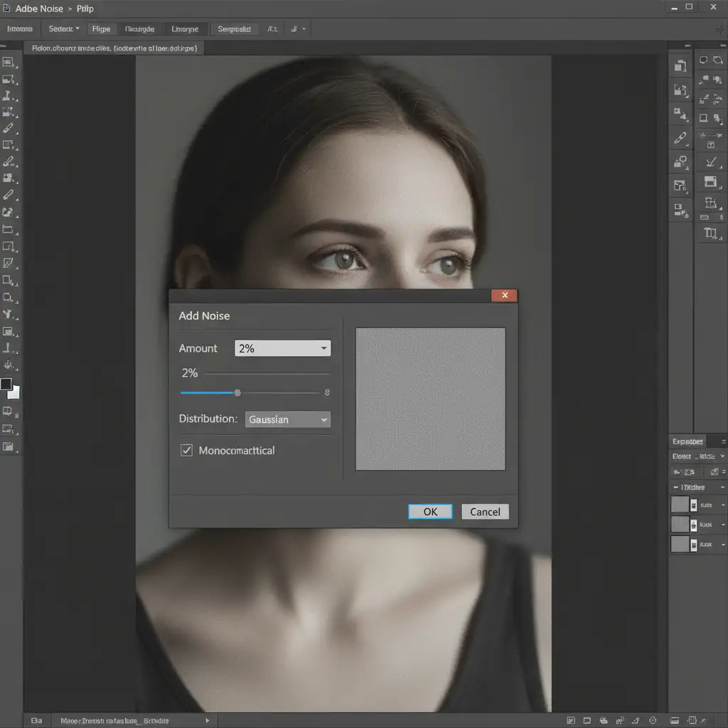Click Cancel in the Add Noise dialog

click(485, 512)
